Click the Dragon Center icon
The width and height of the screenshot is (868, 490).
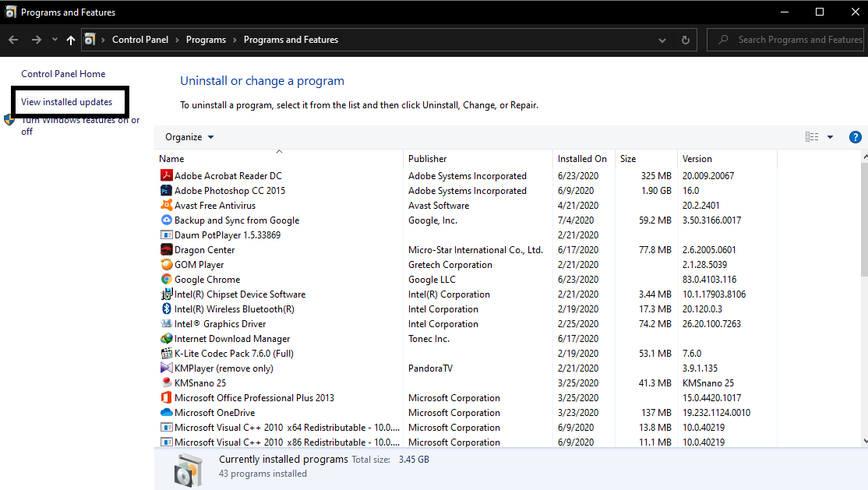[166, 250]
